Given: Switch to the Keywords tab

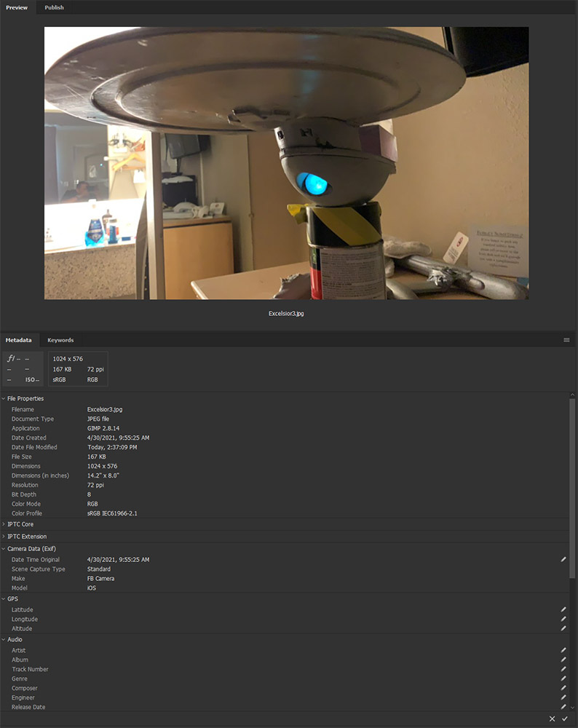Looking at the screenshot, I should click(x=60, y=340).
